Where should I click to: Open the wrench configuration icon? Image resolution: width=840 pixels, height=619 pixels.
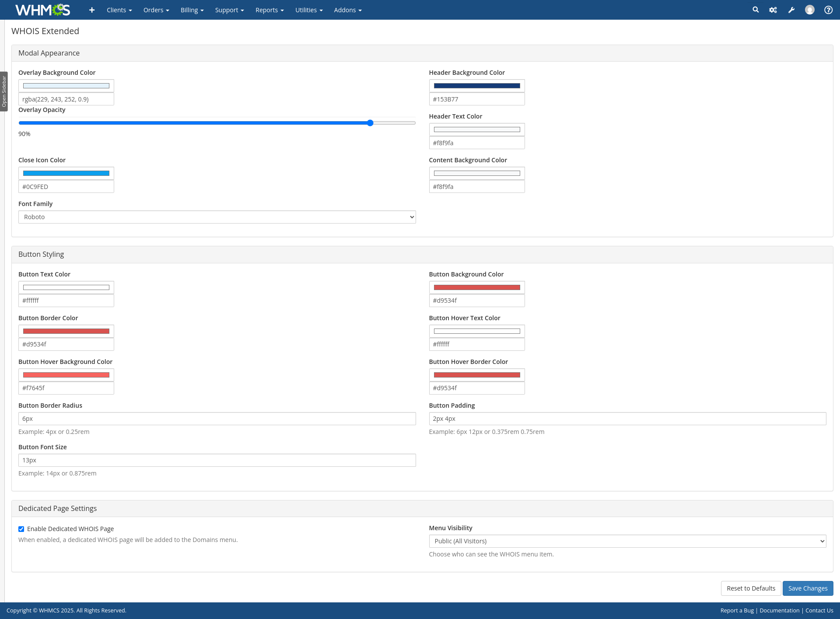[791, 10]
